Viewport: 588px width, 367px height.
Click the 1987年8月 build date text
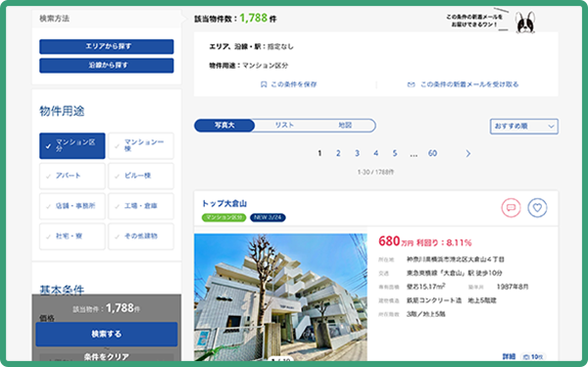point(513,287)
